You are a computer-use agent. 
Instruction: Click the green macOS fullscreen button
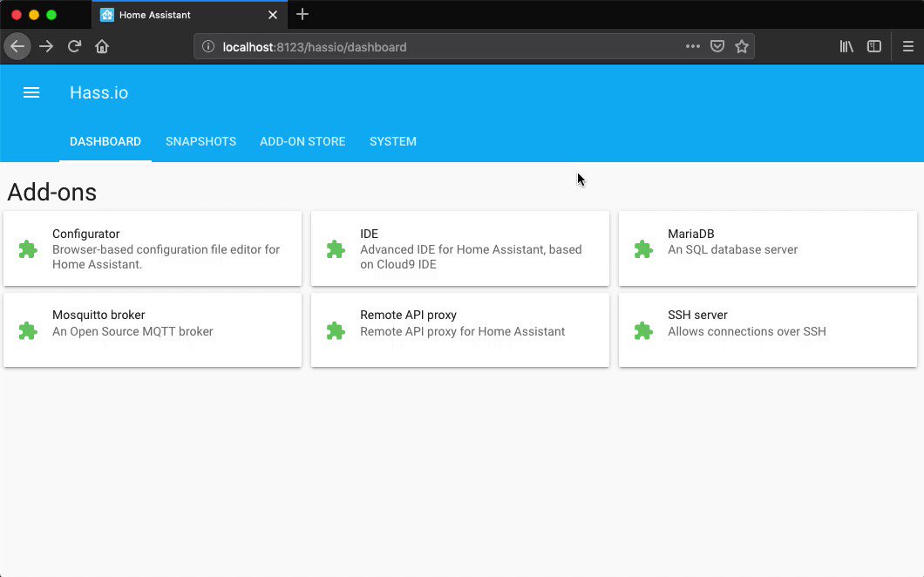pyautogui.click(x=51, y=15)
